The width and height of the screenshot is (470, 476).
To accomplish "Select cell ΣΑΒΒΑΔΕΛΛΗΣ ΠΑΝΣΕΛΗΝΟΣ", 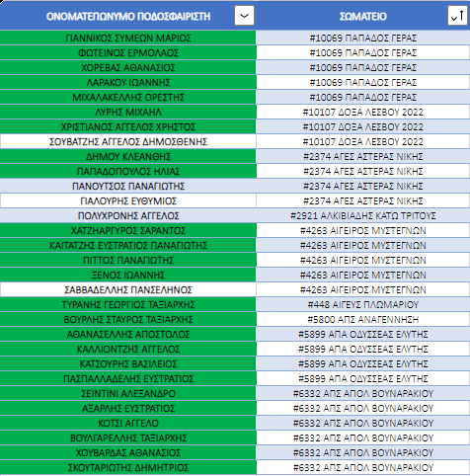I will (x=128, y=289).
